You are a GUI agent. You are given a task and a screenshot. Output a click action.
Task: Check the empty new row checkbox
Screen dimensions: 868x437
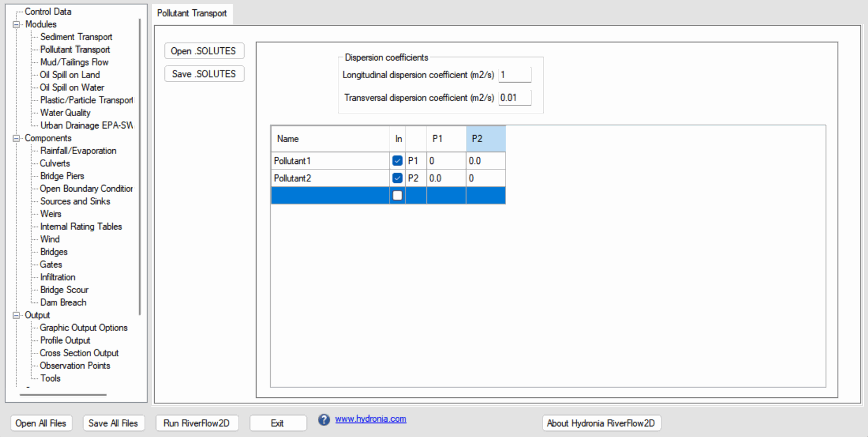[397, 195]
